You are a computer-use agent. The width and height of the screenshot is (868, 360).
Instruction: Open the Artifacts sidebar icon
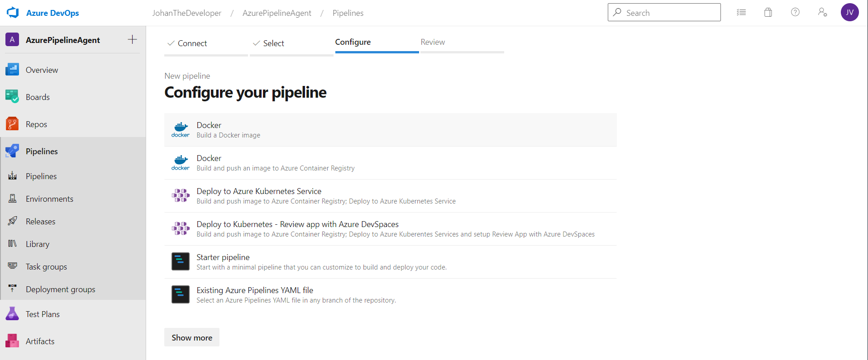coord(12,341)
